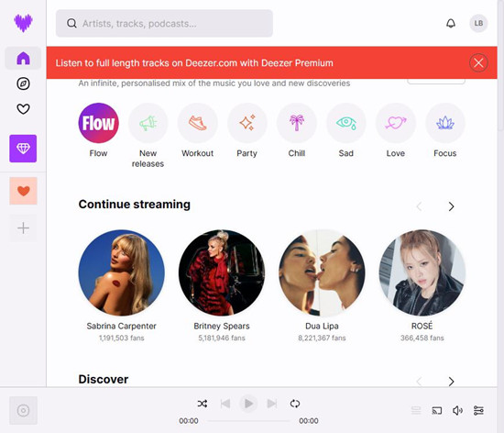Viewport: 504px width, 433px height.
Task: Select Party mood
Action: (247, 123)
